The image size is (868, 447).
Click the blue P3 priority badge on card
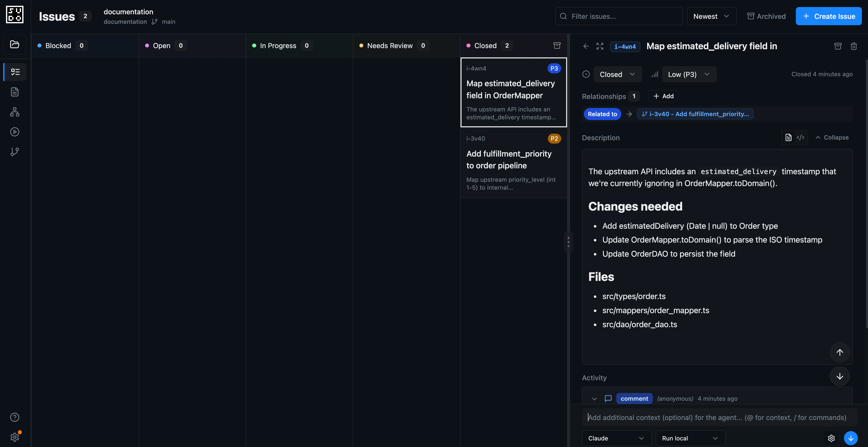click(554, 69)
